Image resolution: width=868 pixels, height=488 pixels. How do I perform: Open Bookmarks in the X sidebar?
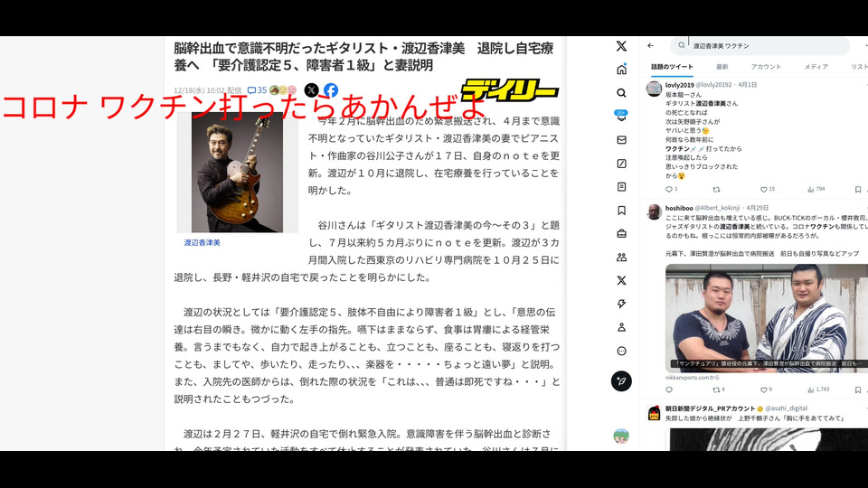pyautogui.click(x=621, y=211)
